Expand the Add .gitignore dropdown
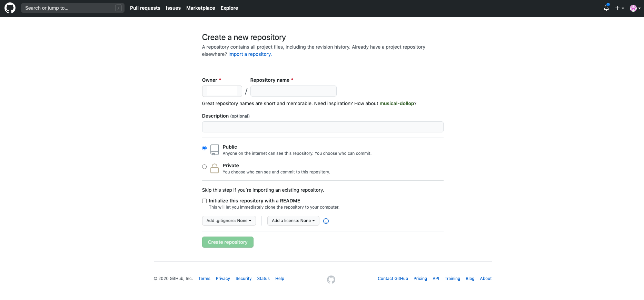The width and height of the screenshot is (644, 300). [229, 221]
